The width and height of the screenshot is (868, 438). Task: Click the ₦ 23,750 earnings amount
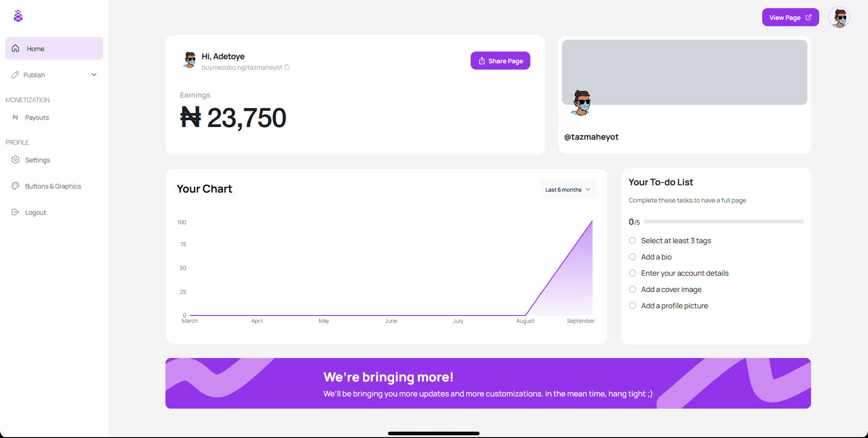pyautogui.click(x=233, y=118)
